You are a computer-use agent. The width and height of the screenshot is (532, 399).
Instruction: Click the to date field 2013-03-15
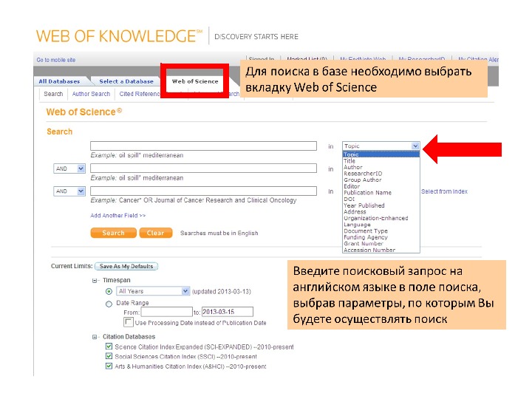coord(228,312)
